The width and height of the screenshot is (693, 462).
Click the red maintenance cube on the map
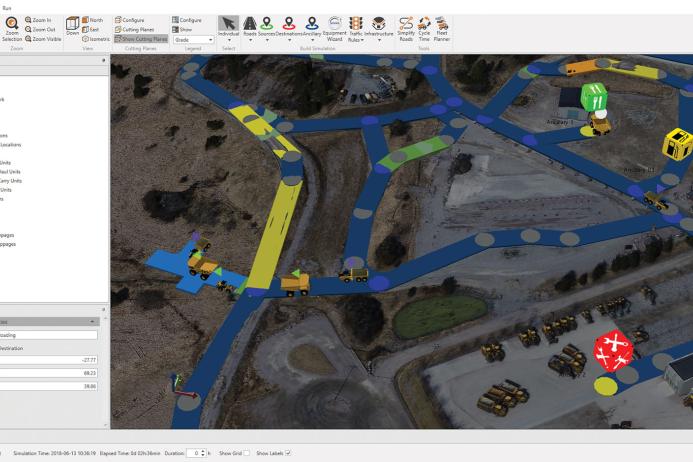[x=611, y=349]
